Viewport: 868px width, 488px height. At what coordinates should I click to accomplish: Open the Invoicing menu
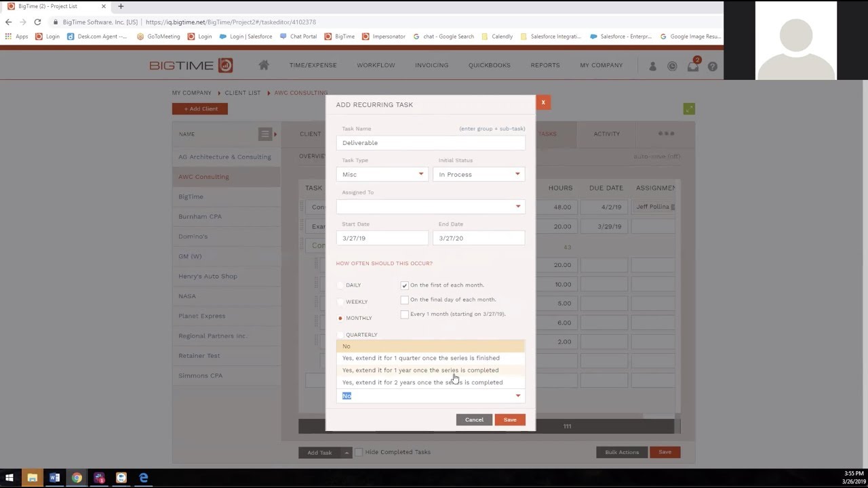[x=431, y=65]
